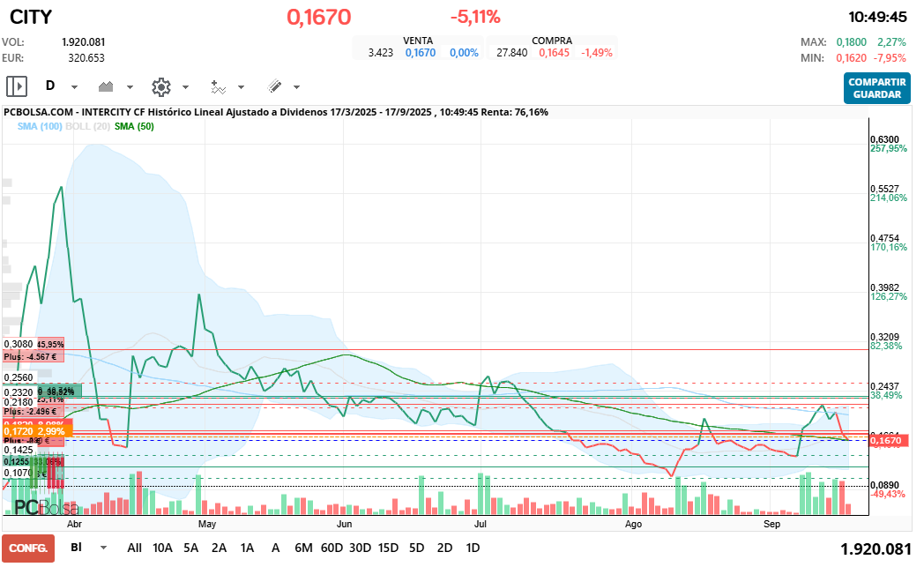Click the Plus: -2.496 € label
Viewport: 924px width, 567px height.
tap(31, 411)
